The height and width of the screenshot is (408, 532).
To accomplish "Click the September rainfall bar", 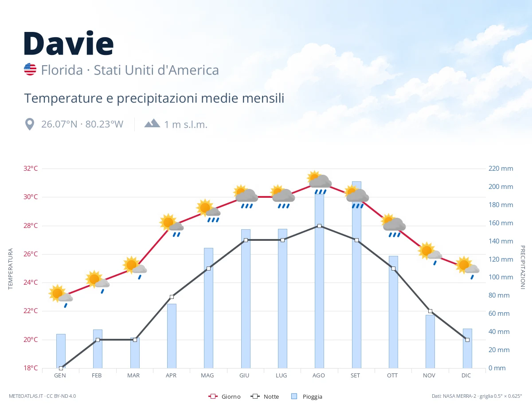I will pos(356,275).
